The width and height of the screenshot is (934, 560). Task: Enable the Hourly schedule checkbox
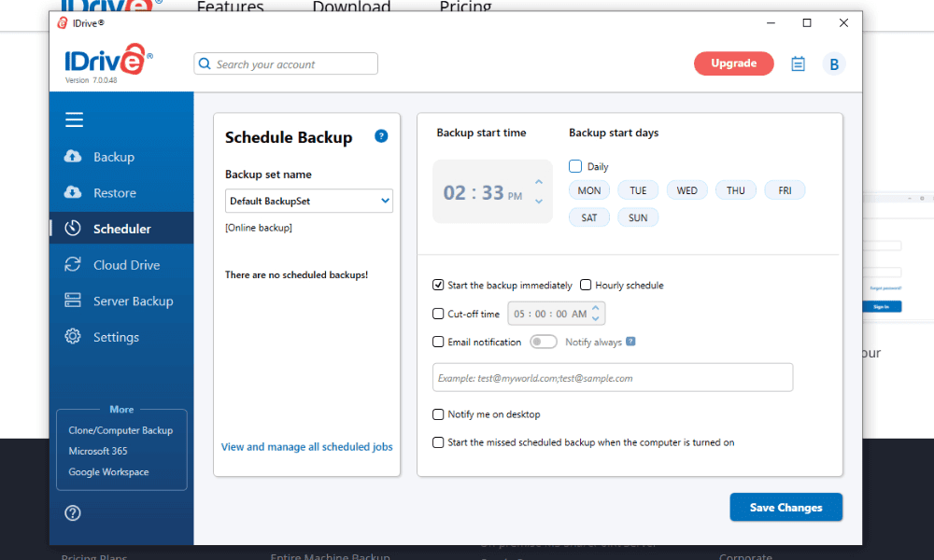click(x=586, y=286)
